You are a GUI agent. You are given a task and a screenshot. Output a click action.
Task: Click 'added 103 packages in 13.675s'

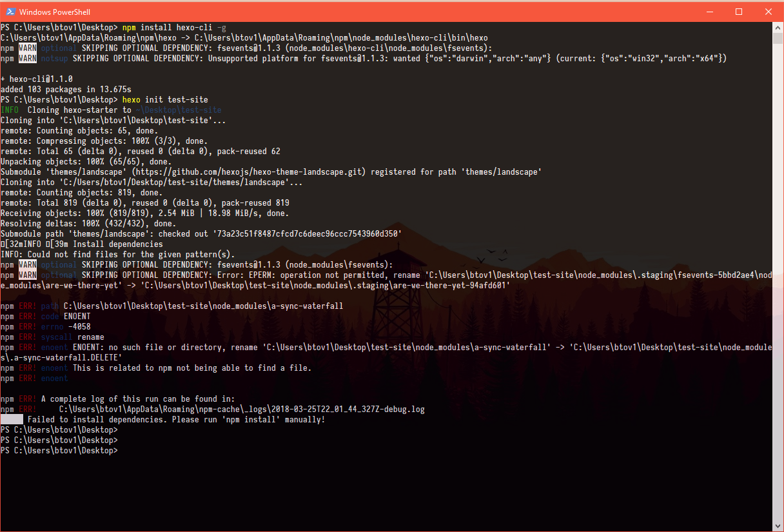(x=66, y=90)
